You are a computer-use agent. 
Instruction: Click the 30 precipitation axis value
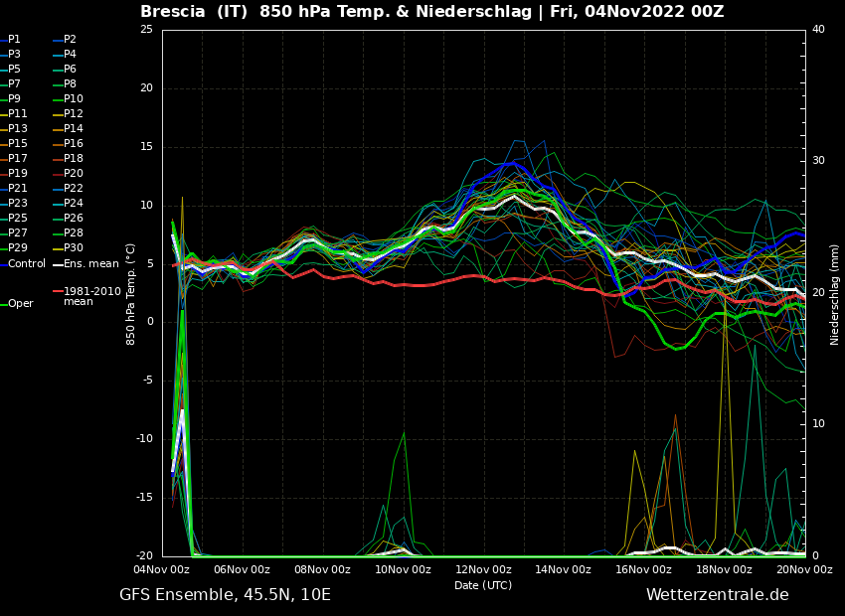pos(818,161)
